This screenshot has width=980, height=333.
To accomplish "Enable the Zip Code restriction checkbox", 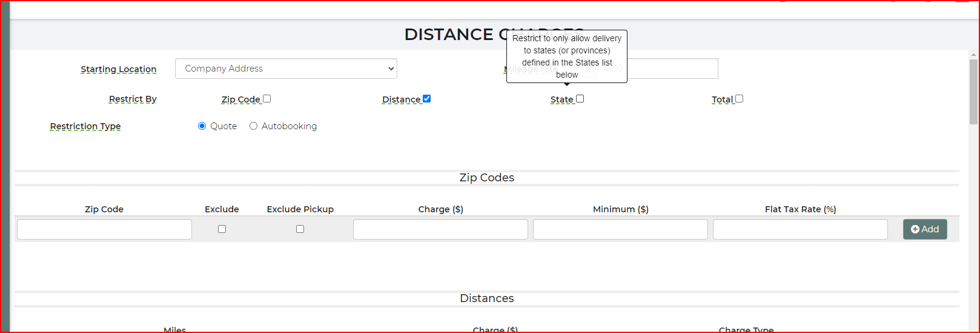I will pyautogui.click(x=267, y=99).
